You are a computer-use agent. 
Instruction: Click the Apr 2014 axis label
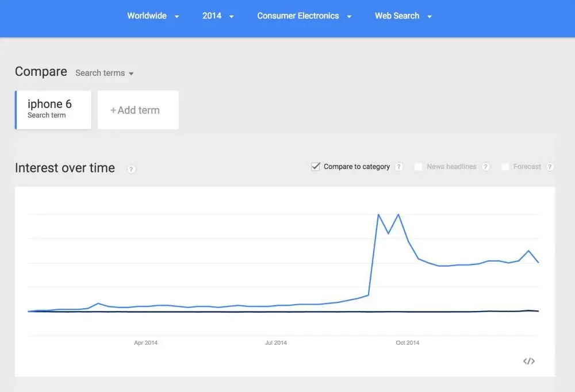coord(145,343)
